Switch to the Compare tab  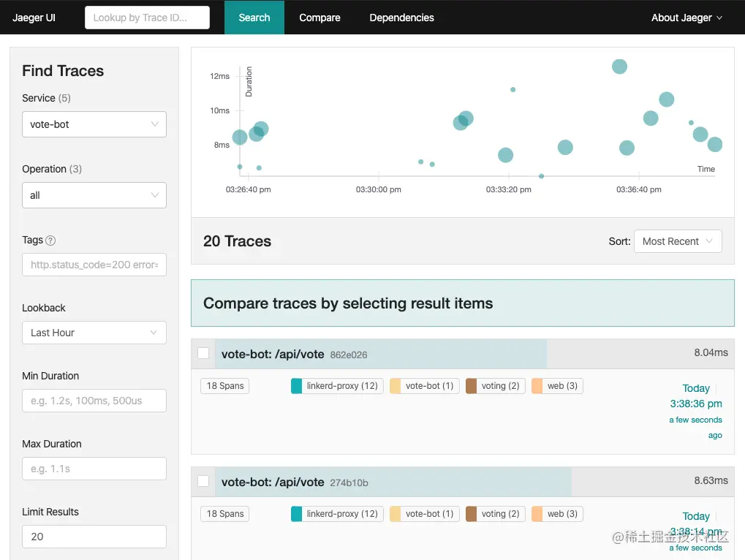tap(319, 18)
